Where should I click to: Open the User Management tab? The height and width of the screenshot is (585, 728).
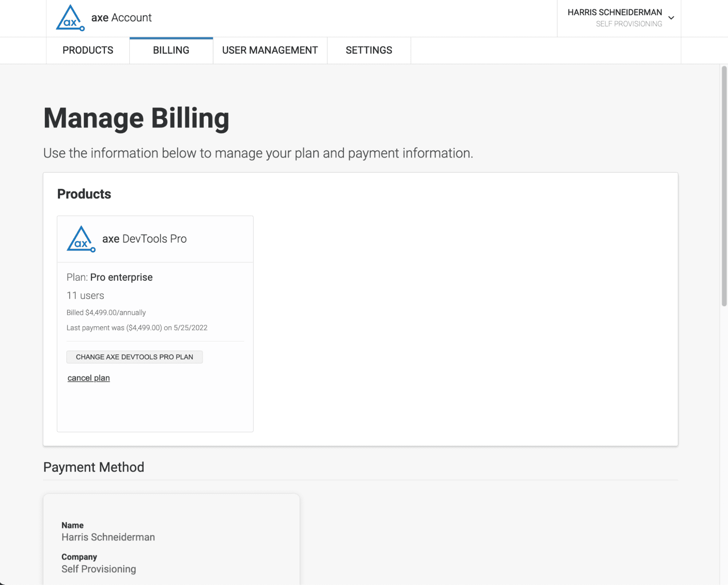pos(270,50)
